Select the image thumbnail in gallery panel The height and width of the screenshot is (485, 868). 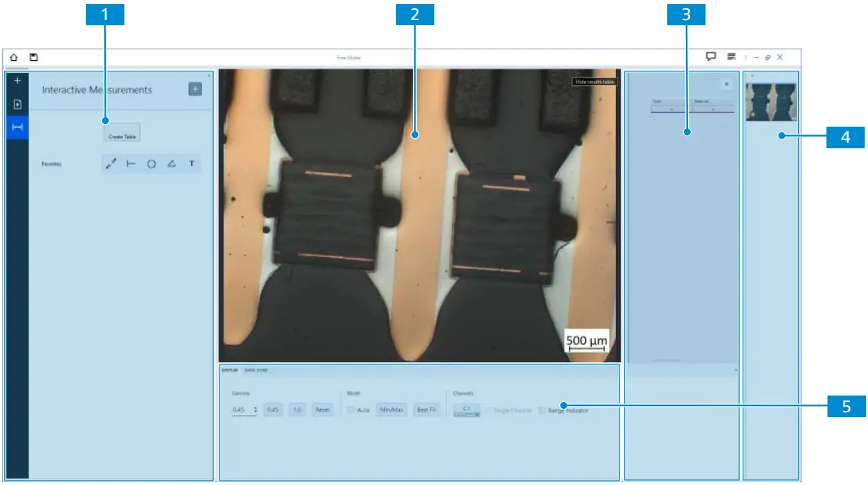770,102
